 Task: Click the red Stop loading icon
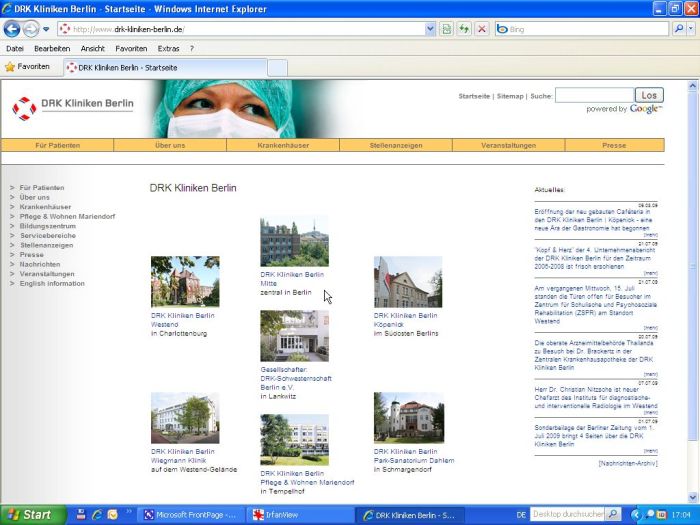tap(482, 29)
